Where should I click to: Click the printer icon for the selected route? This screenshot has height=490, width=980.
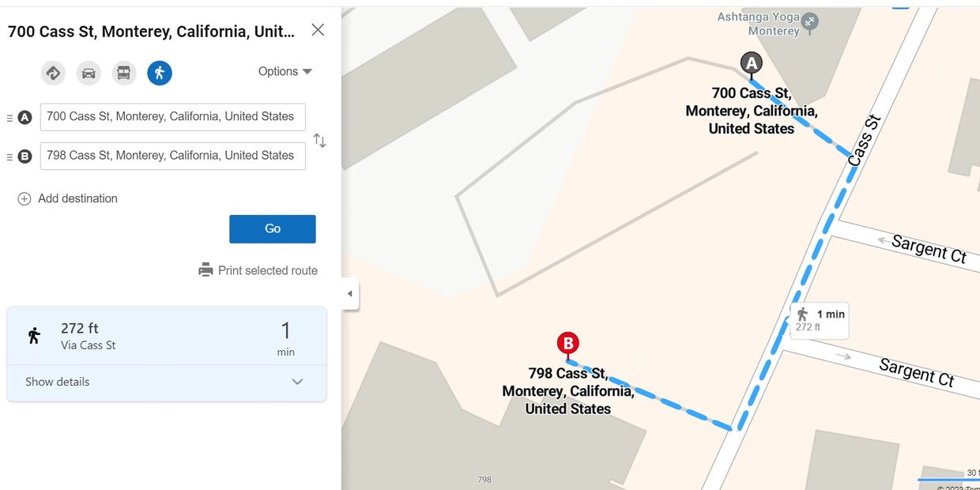[x=205, y=270]
